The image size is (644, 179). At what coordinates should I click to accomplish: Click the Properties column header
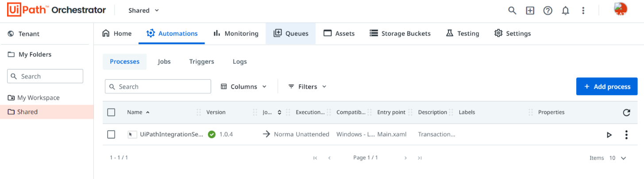[x=551, y=113]
